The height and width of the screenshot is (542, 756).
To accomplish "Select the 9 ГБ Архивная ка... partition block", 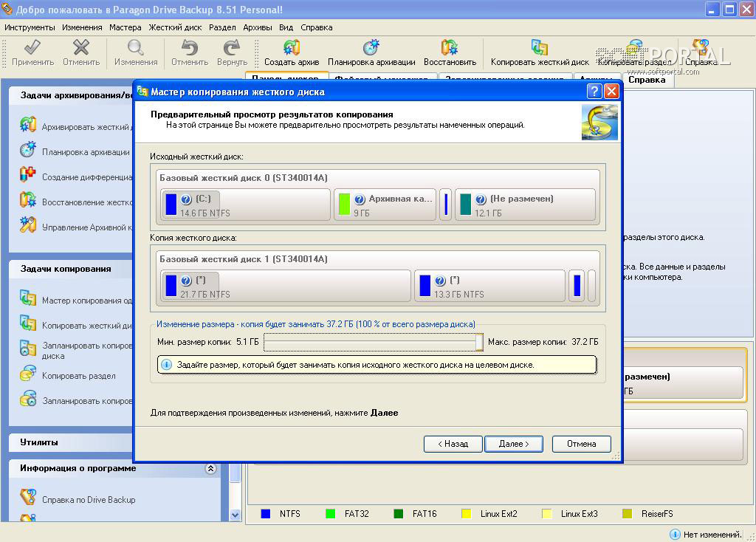I will coord(385,205).
